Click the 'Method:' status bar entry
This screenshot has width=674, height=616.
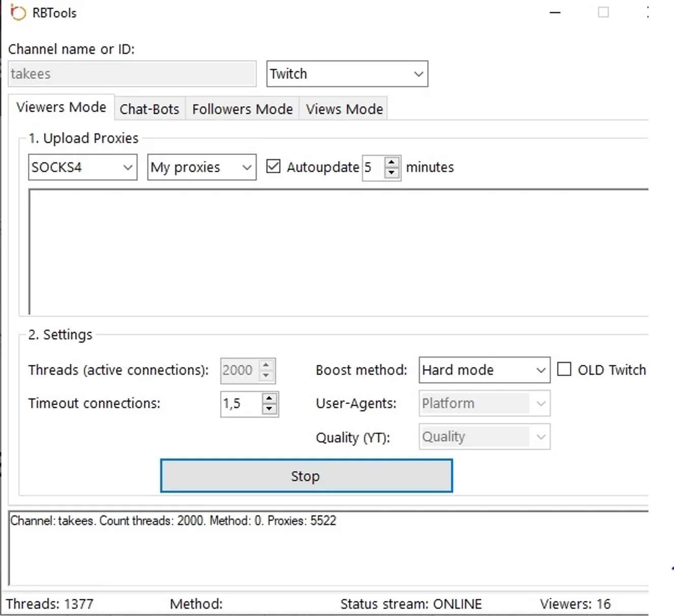[x=196, y=604]
